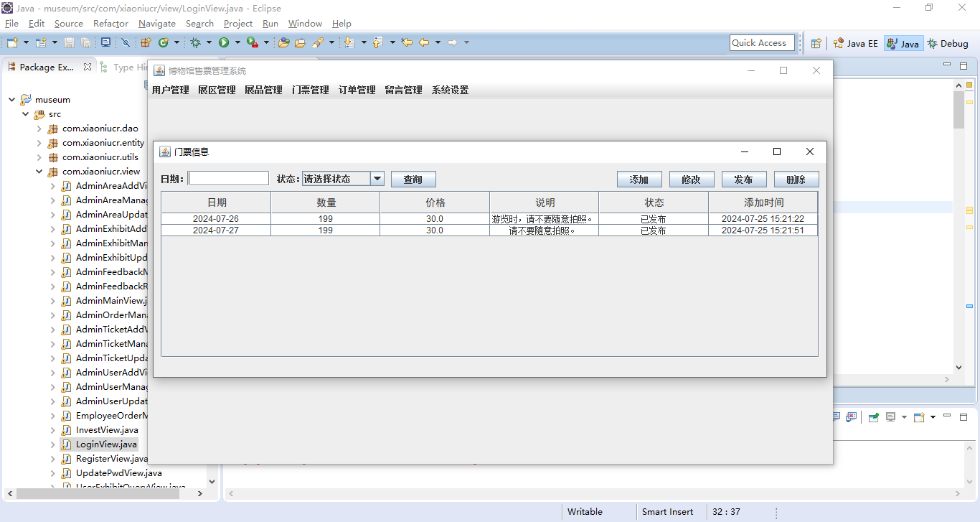Toggle Skip All Breakpoints icon

[x=126, y=43]
